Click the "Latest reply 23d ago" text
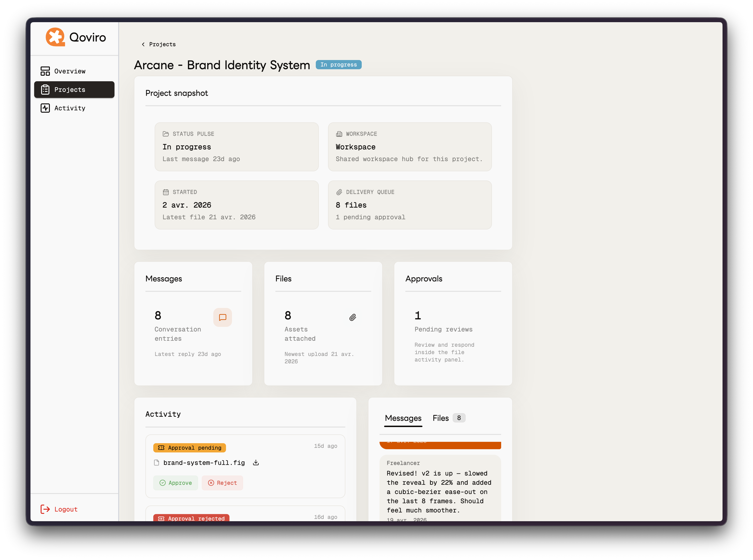Screen dimensions: 753x560 188,354
